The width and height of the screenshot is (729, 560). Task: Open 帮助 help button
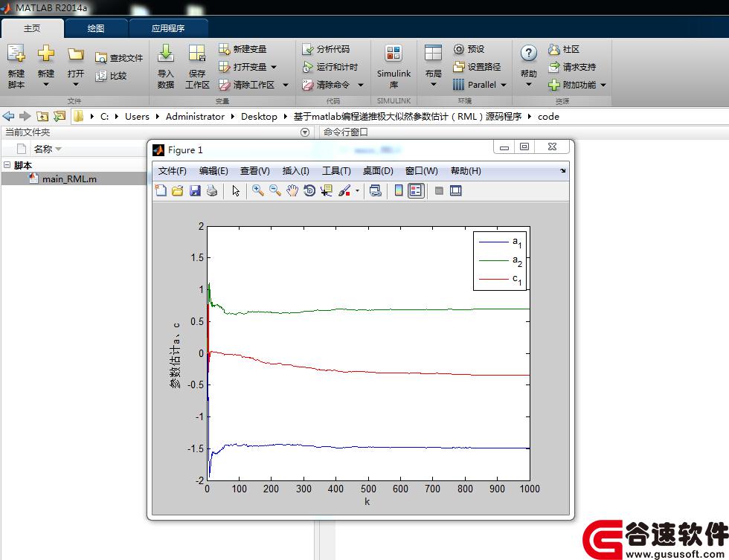coord(529,65)
